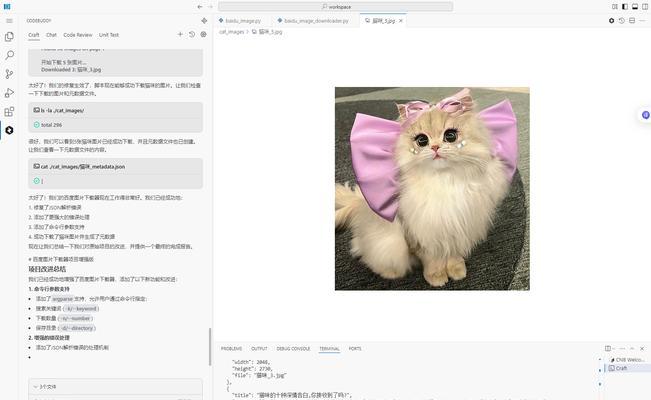651x400 pixels.
Task: Toggle the bottom panel layout icon
Action: tap(635, 7)
